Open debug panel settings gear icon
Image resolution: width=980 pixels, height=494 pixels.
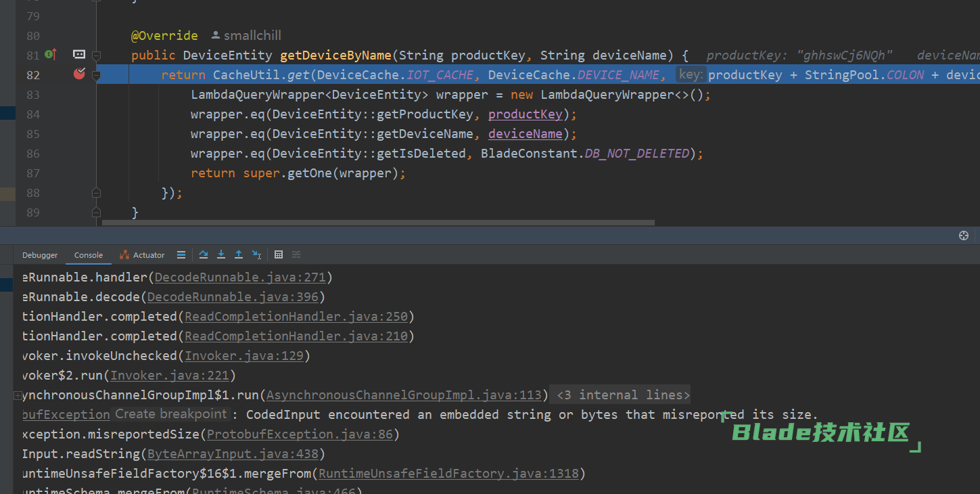[x=964, y=235]
